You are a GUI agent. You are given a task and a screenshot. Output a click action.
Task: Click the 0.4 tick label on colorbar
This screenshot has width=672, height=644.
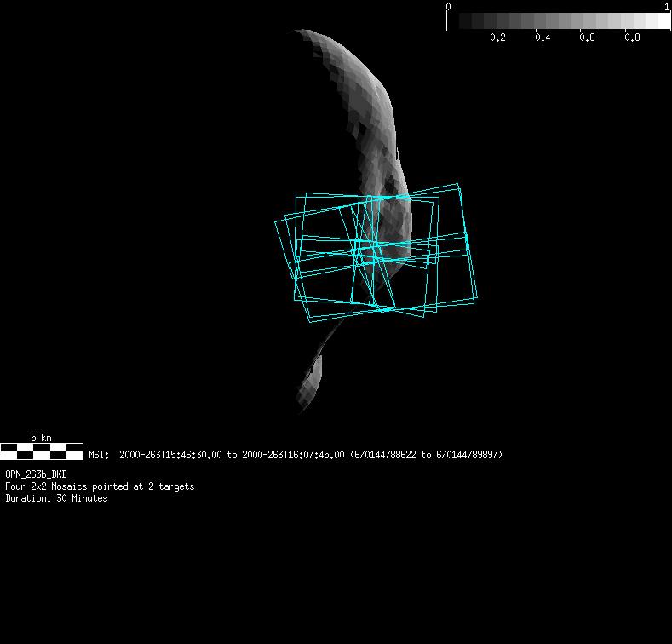pyautogui.click(x=542, y=38)
